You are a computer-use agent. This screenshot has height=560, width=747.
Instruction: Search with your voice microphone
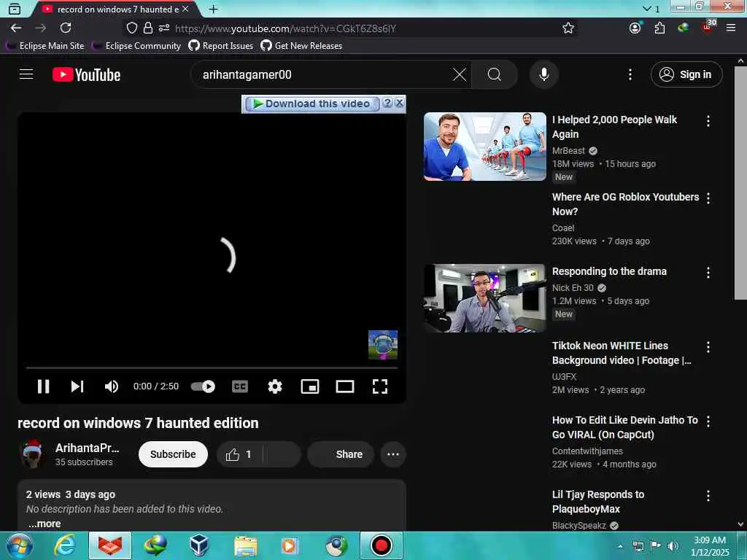(x=544, y=74)
